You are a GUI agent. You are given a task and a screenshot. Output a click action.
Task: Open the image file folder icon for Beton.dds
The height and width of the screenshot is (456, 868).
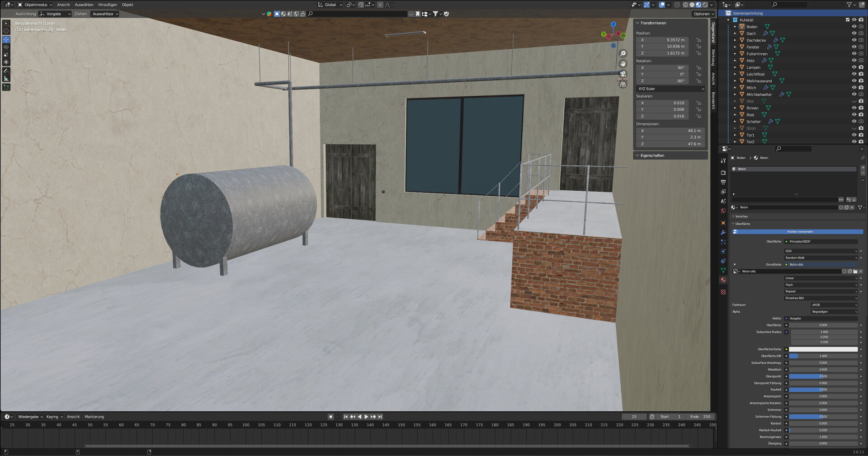(855, 271)
